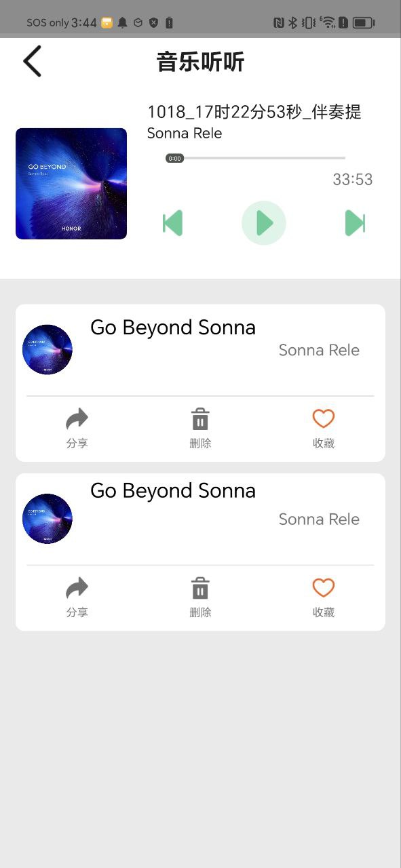Tap the Bluetooth icon in the status bar
The image size is (401, 868).
[x=293, y=22]
